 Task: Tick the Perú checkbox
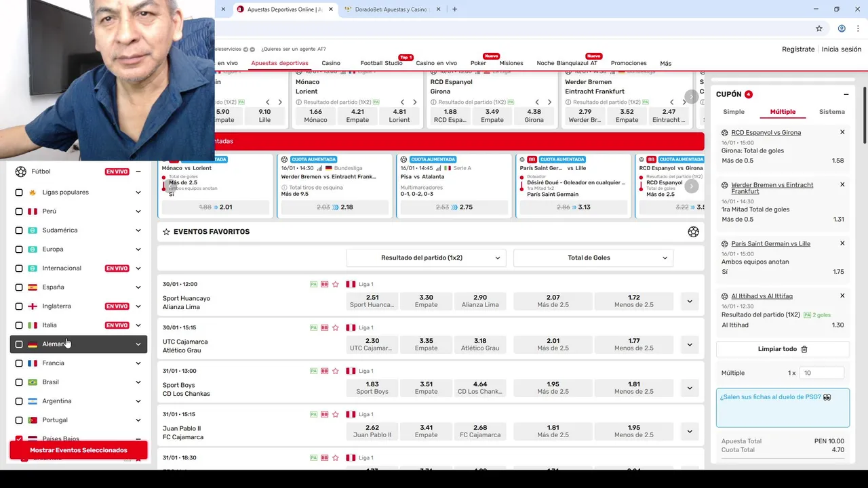[19, 211]
